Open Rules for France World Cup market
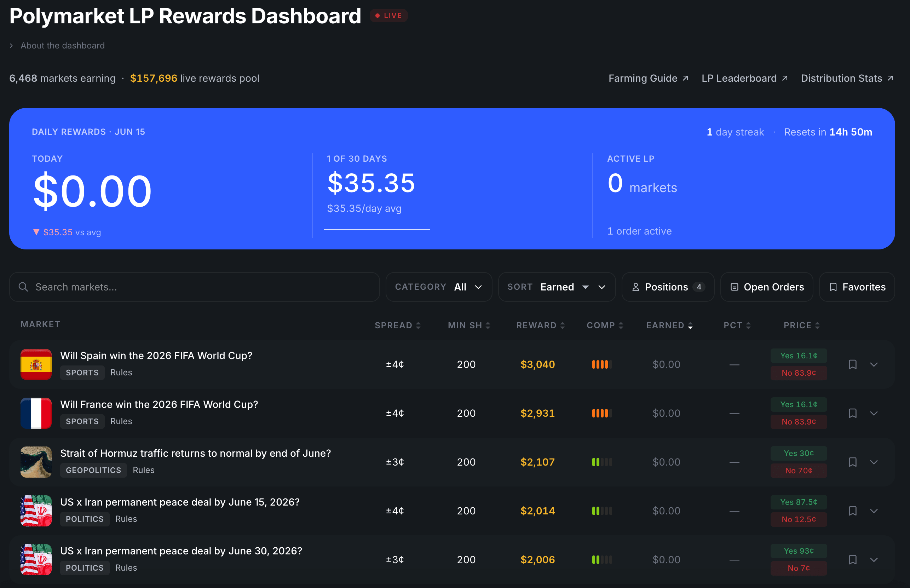 point(121,421)
